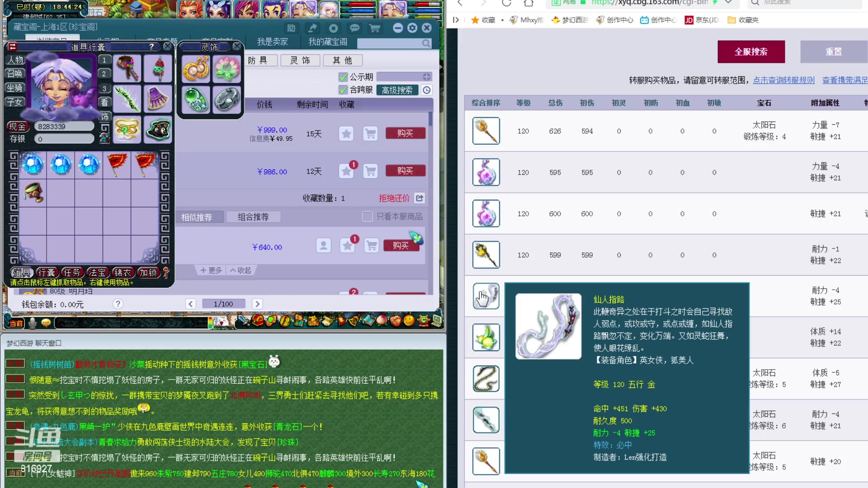Open the 人物 character side tab

tap(14, 60)
